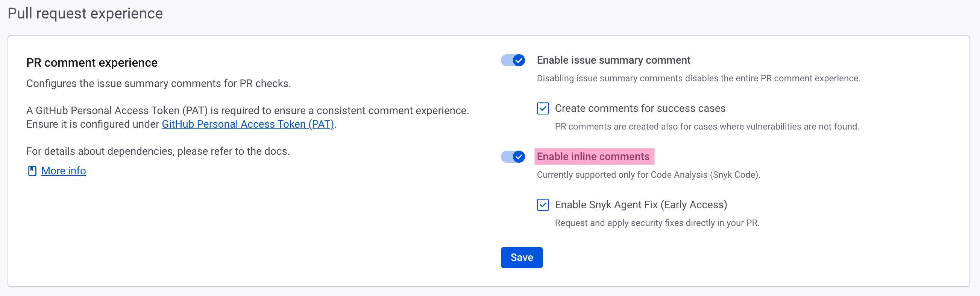Open the GitHub Personal Access Token (PAT) link
Viewport: 980px width, 296px height.
[x=248, y=124]
